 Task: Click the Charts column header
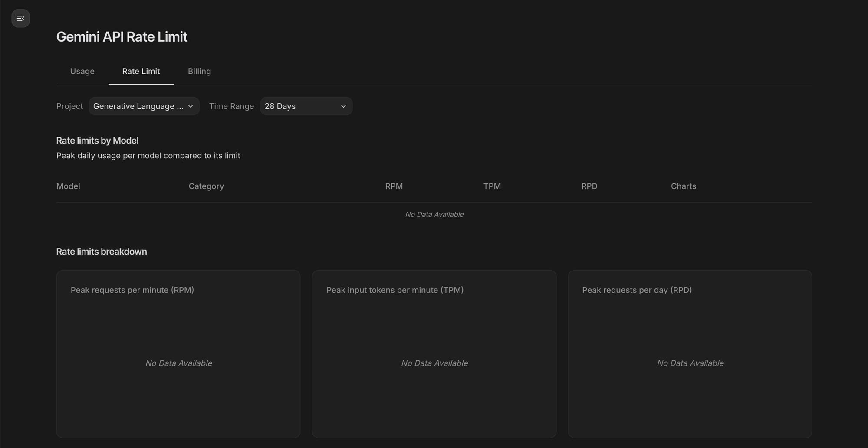tap(684, 186)
